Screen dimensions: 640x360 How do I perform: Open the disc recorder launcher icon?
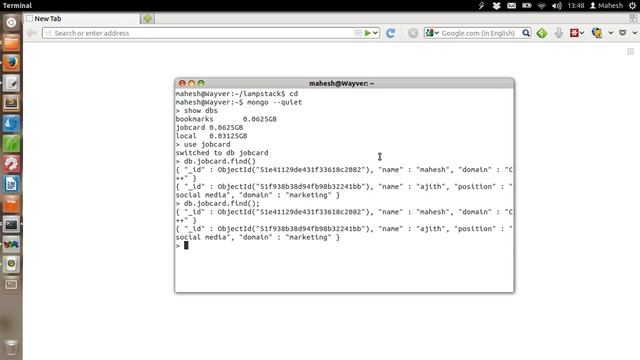coord(11,264)
